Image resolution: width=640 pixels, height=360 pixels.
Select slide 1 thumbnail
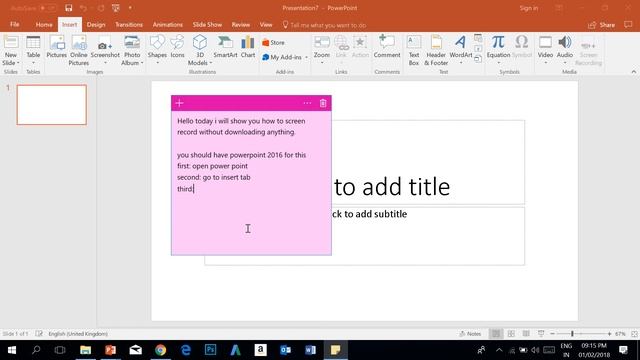[52, 105]
